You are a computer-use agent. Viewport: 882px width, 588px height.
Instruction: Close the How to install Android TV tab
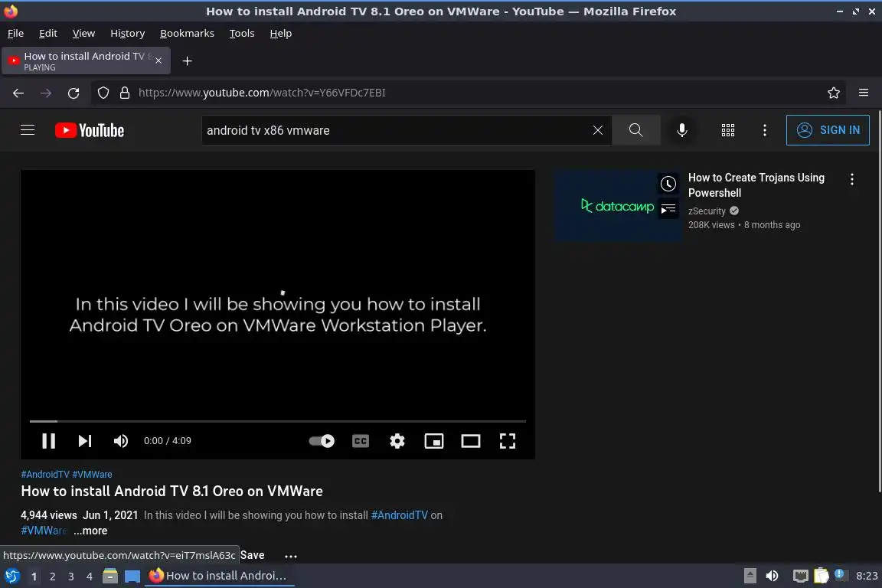coord(158,60)
